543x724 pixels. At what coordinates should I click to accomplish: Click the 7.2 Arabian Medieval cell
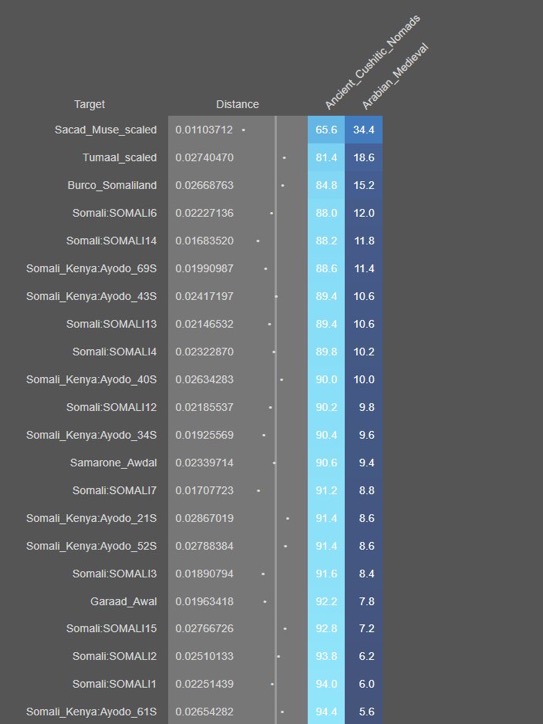pyautogui.click(x=364, y=628)
